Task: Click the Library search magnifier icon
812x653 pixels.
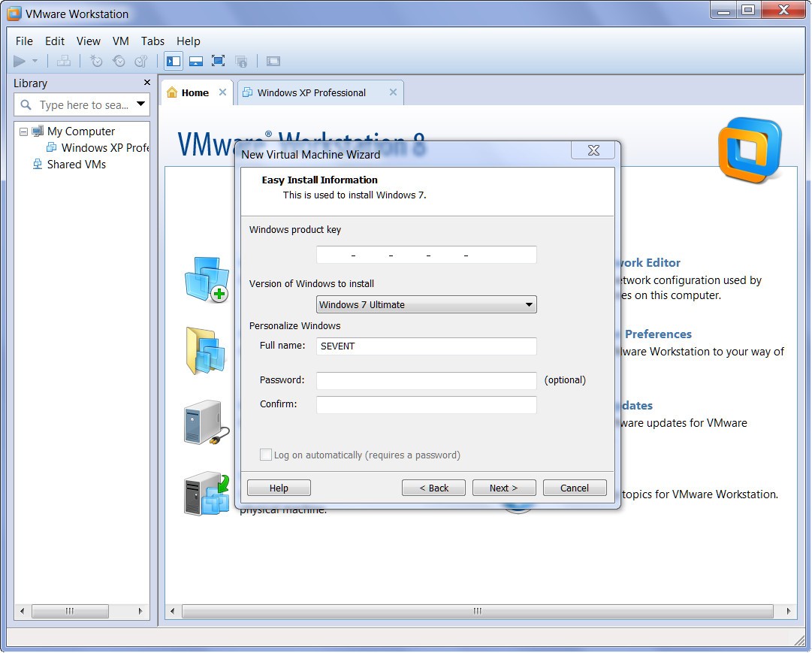Action: [26, 104]
